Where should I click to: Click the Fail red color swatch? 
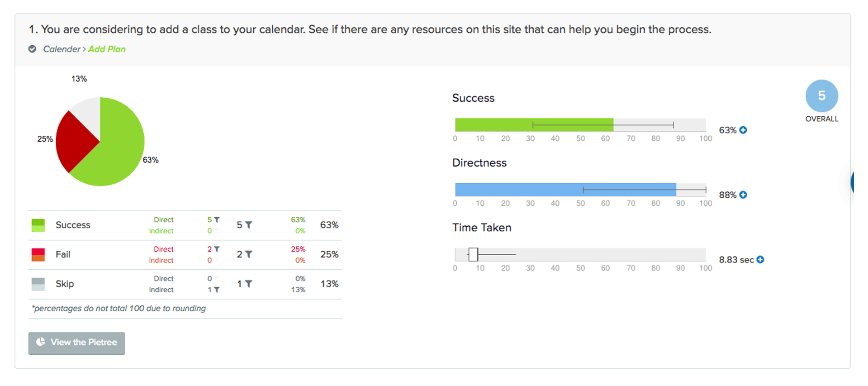(38, 254)
